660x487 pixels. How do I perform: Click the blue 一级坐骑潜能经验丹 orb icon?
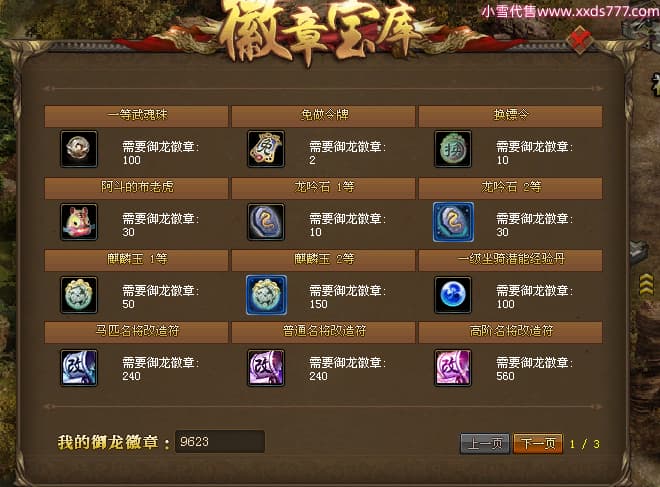tap(452, 295)
